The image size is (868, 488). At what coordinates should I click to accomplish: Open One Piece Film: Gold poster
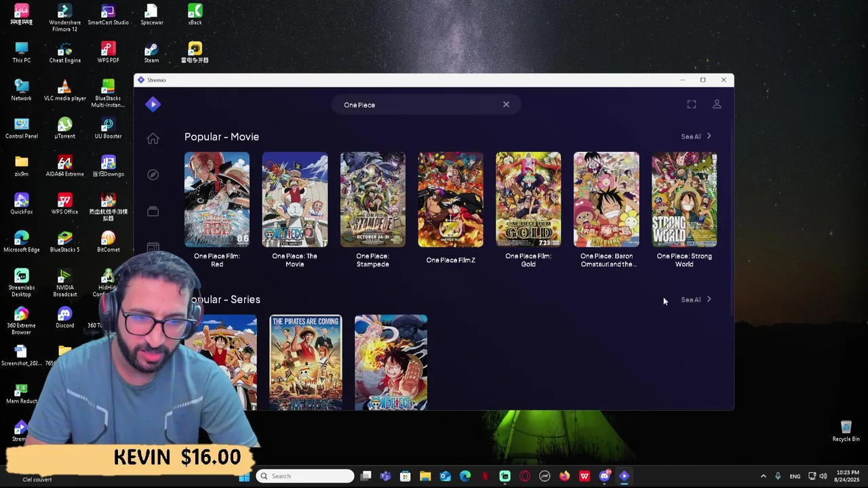pos(528,199)
